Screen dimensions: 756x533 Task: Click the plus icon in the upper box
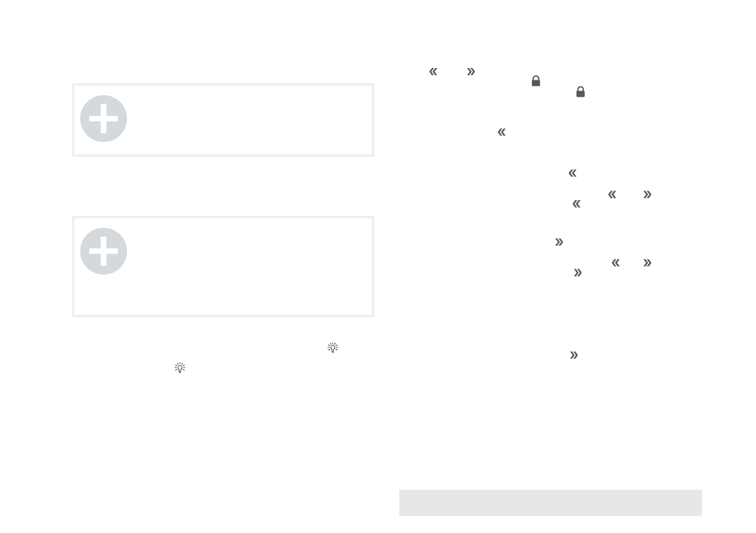click(103, 119)
